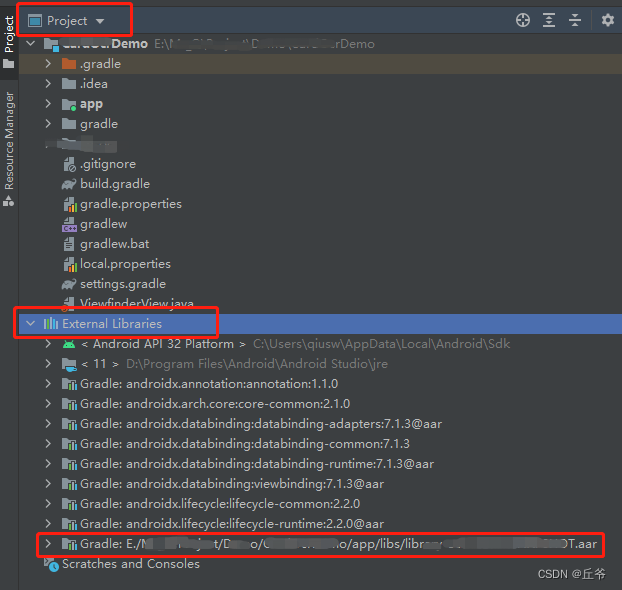Expand databinding-common:7.1.3 library

tap(48, 444)
